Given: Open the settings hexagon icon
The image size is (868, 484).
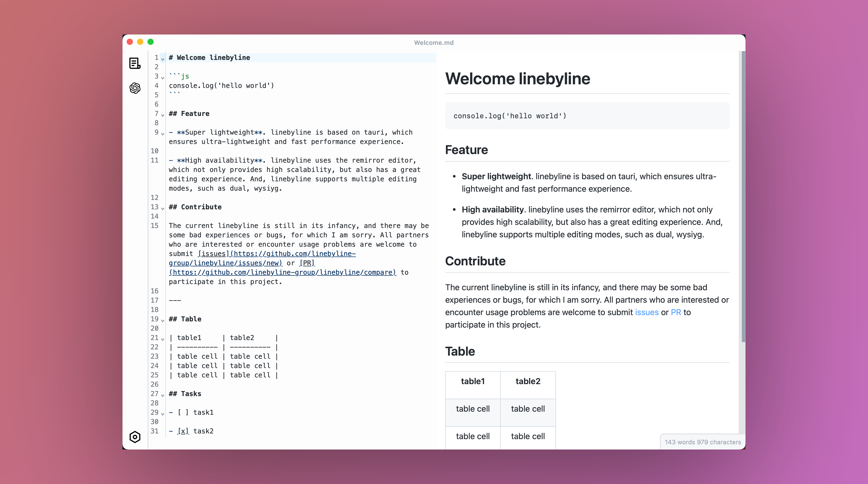Looking at the screenshot, I should 135,437.
